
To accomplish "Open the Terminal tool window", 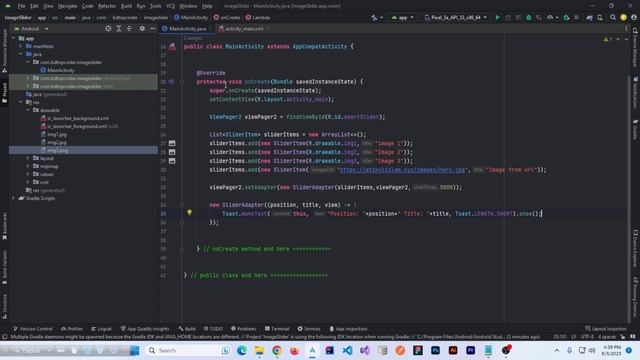I will click(x=277, y=329).
